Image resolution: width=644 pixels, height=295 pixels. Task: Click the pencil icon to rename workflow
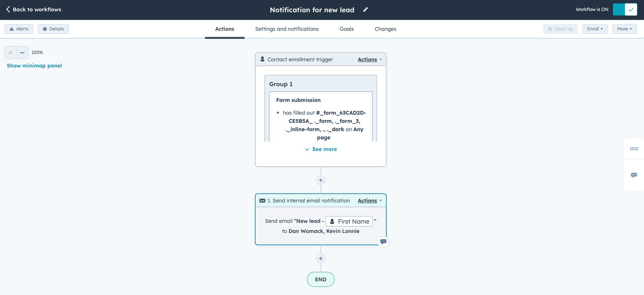click(365, 10)
